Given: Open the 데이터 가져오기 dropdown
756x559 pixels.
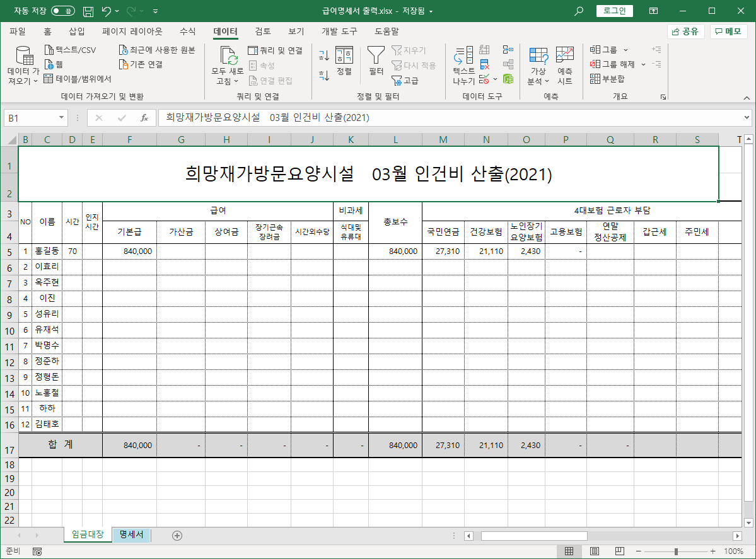Looking at the screenshot, I should [x=23, y=66].
